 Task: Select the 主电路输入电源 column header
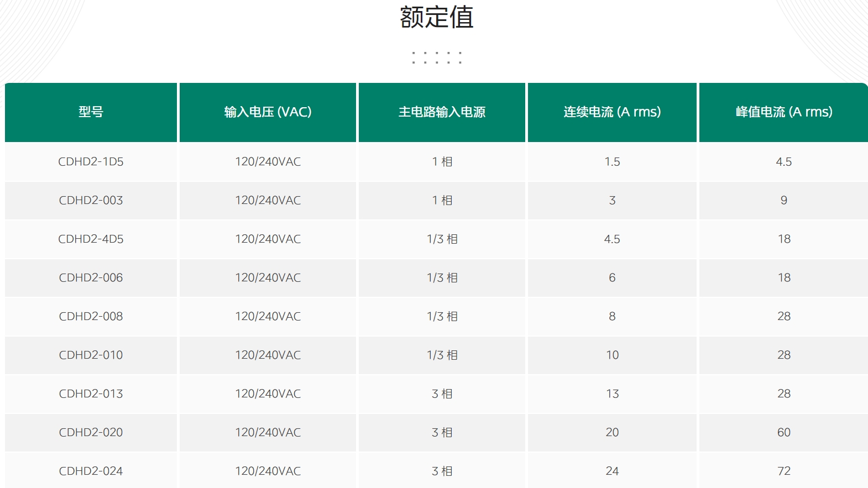click(442, 112)
